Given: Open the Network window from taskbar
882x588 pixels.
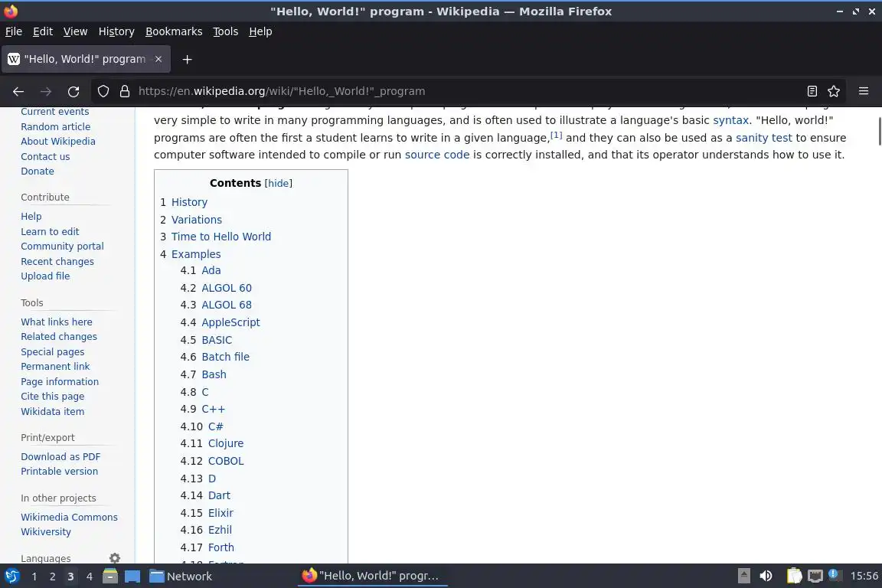Looking at the screenshot, I should tap(181, 577).
